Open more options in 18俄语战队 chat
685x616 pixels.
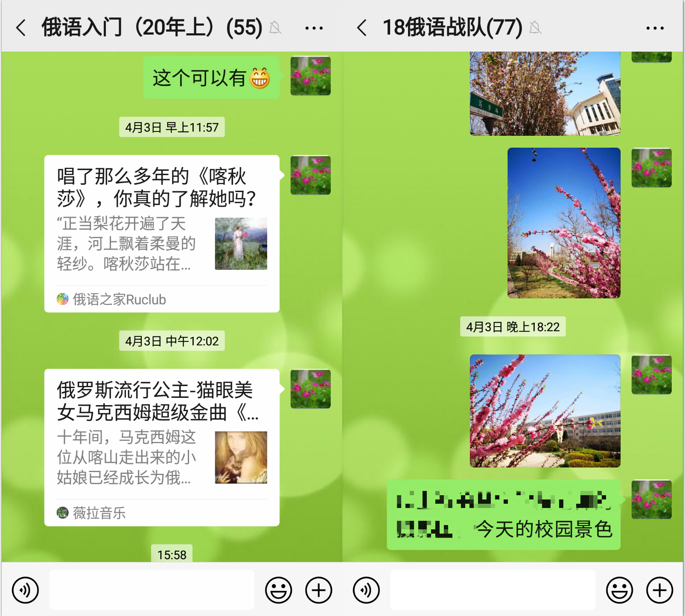[655, 29]
